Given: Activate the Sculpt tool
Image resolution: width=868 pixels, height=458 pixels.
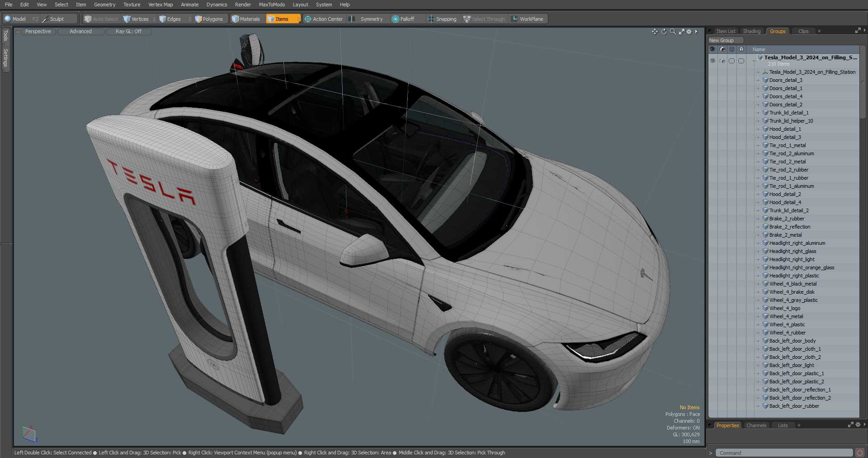Looking at the screenshot, I should [59, 19].
